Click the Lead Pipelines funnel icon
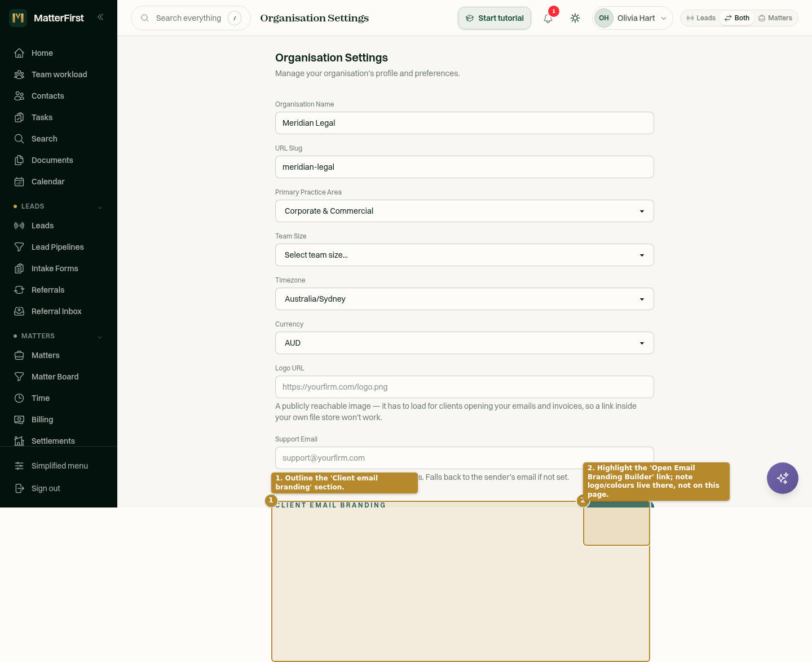Viewport: 812px width, 662px height. pyautogui.click(x=19, y=247)
